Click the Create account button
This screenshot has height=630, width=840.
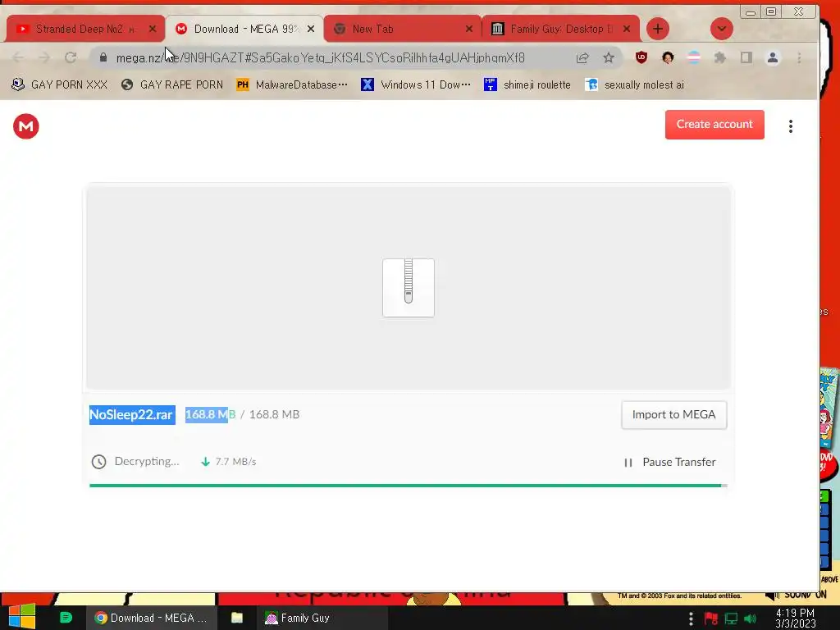(x=714, y=125)
